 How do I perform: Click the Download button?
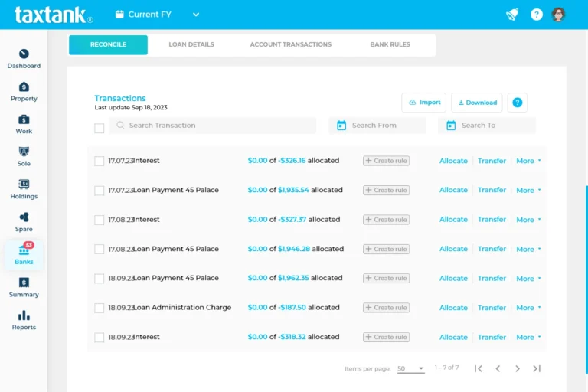click(x=477, y=103)
